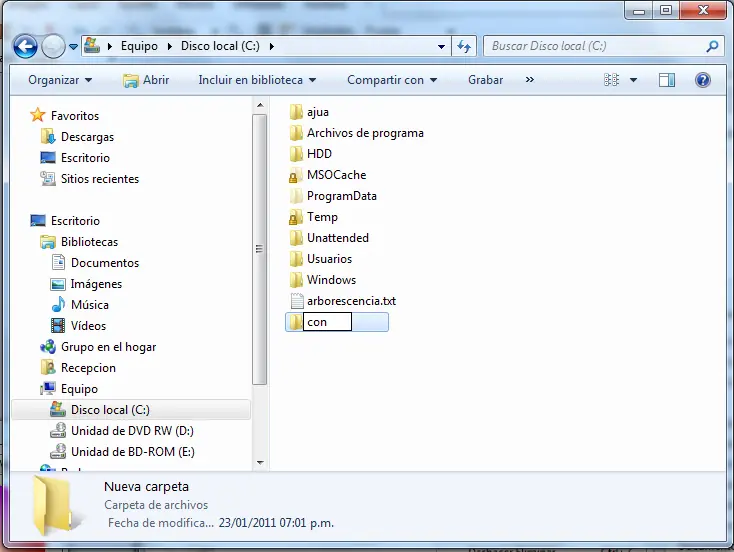Open the address bar history dropdown
This screenshot has width=734, height=552.
tap(441, 46)
